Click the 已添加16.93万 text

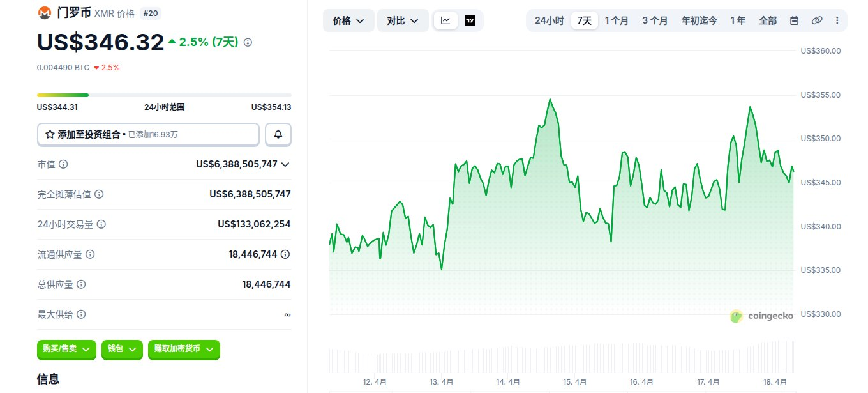[153, 135]
